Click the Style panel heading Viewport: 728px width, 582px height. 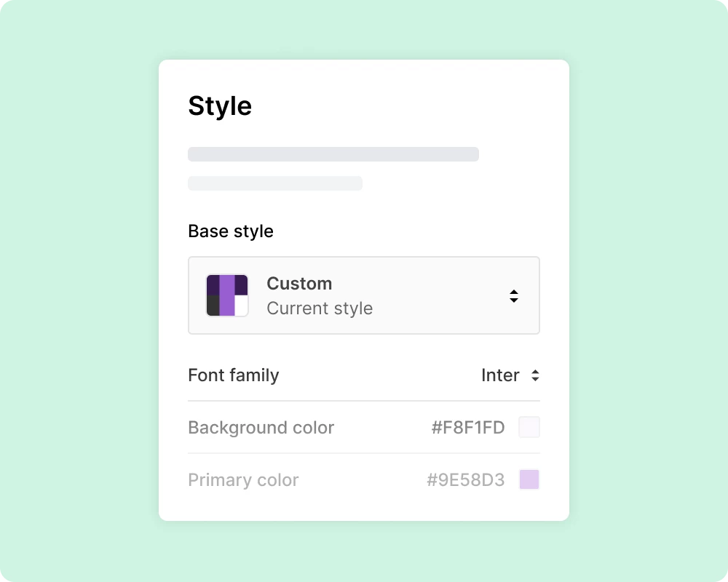(x=220, y=106)
